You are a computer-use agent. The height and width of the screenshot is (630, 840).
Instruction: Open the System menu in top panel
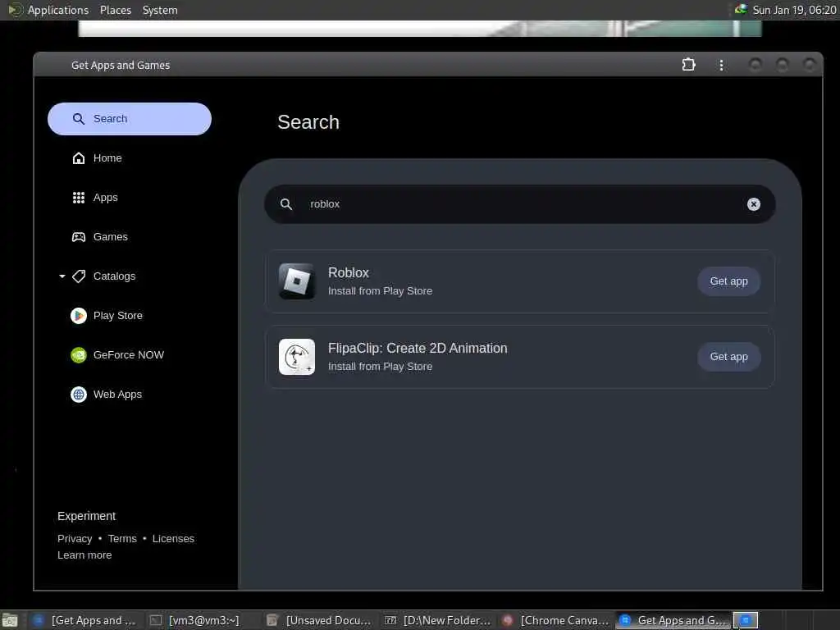click(x=160, y=10)
